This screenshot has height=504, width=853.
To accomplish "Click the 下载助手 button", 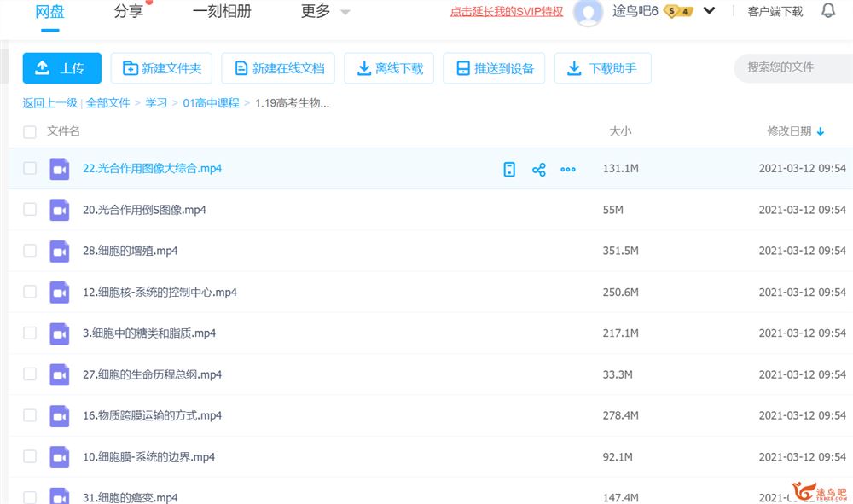I will pyautogui.click(x=603, y=68).
